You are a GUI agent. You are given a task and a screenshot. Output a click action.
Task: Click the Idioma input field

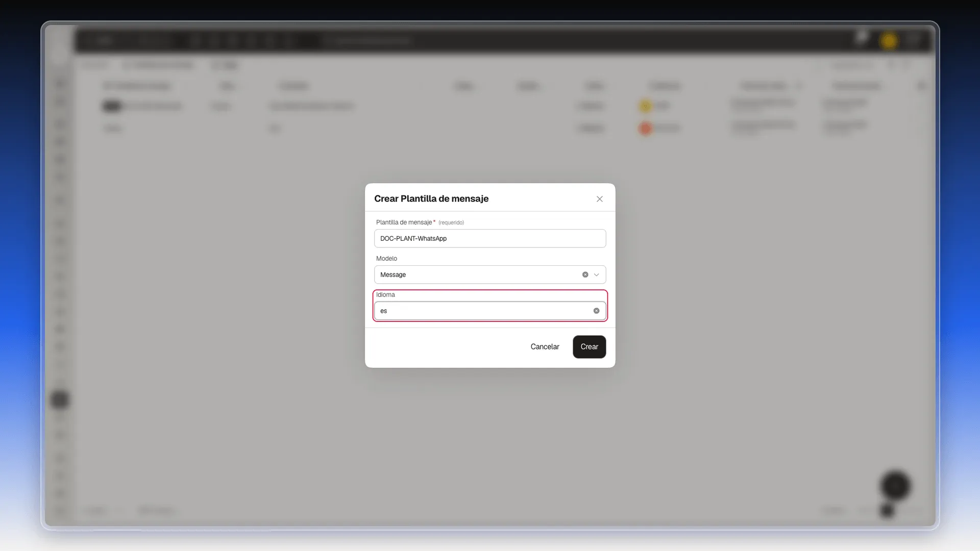[490, 311]
